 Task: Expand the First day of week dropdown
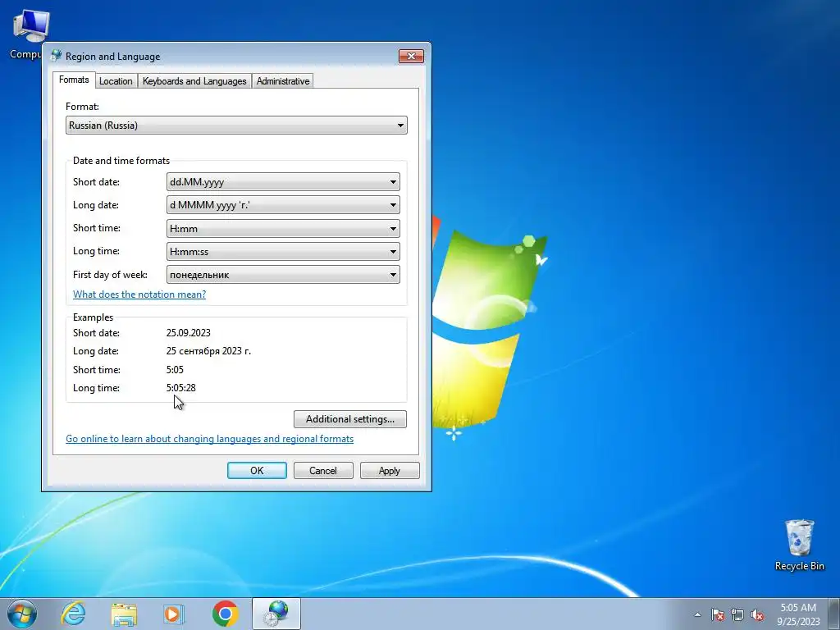pyautogui.click(x=283, y=275)
